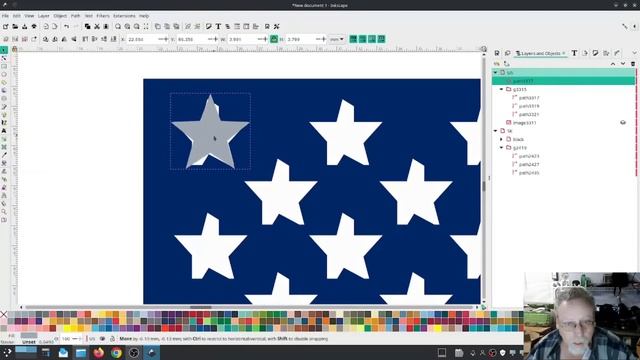Toggle scale stroke width option
Image resolution: width=640 pixels, height=360 pixels.
click(353, 39)
